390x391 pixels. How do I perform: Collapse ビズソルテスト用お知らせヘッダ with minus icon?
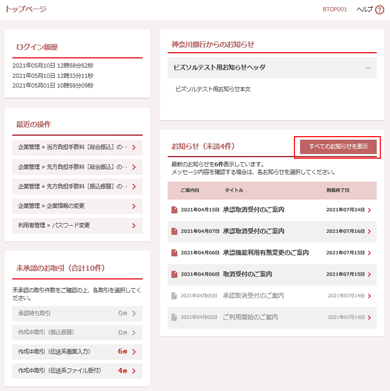[x=368, y=68]
